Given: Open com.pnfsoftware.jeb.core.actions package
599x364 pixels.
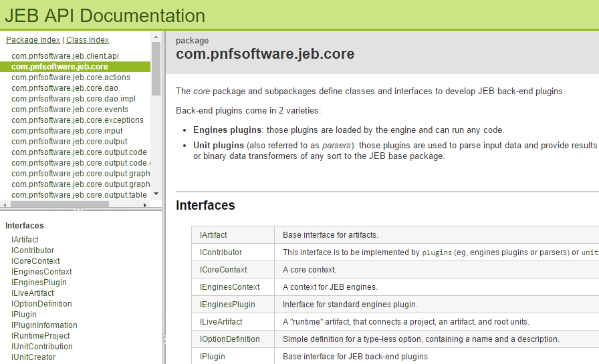Looking at the screenshot, I should pos(71,77).
